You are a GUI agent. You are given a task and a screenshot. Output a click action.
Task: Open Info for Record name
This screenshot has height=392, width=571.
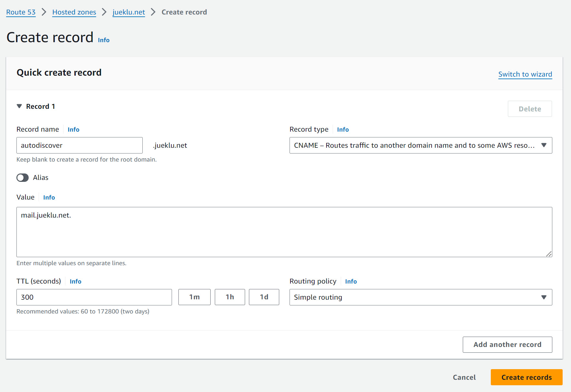[73, 130]
